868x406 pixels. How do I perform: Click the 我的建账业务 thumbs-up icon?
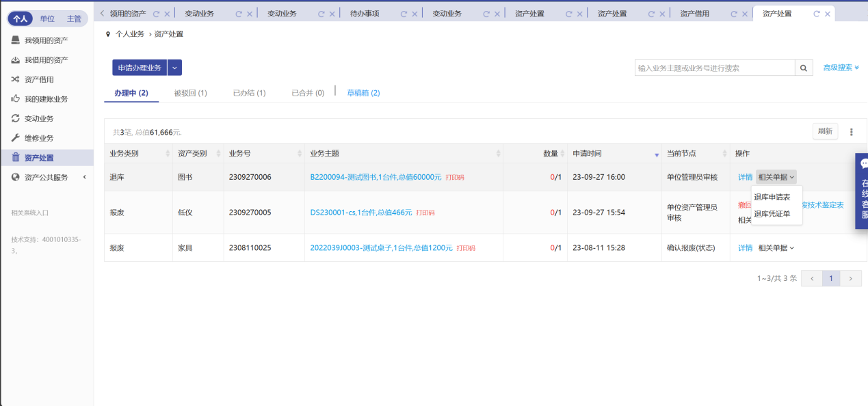click(x=16, y=99)
